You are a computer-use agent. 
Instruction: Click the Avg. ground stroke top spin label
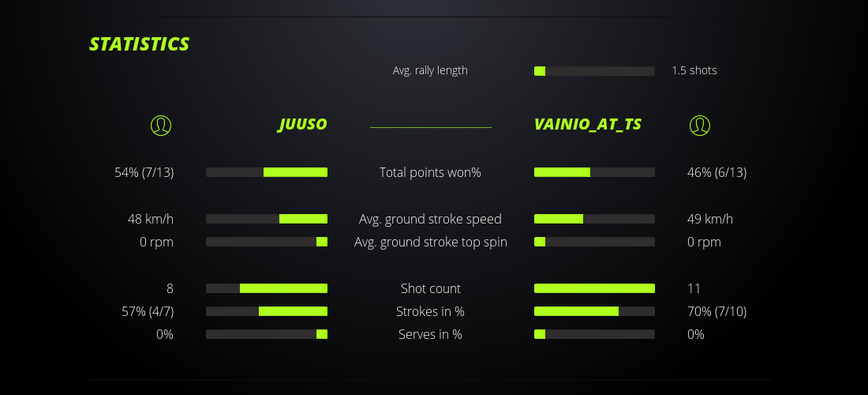coord(430,242)
